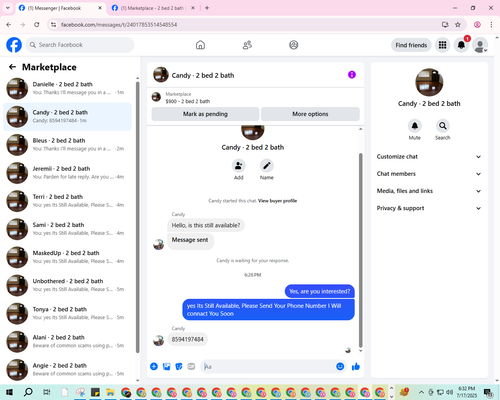Image resolution: width=500 pixels, height=400 pixels.
Task: Open Jeremii conversation
Action: (x=67, y=173)
